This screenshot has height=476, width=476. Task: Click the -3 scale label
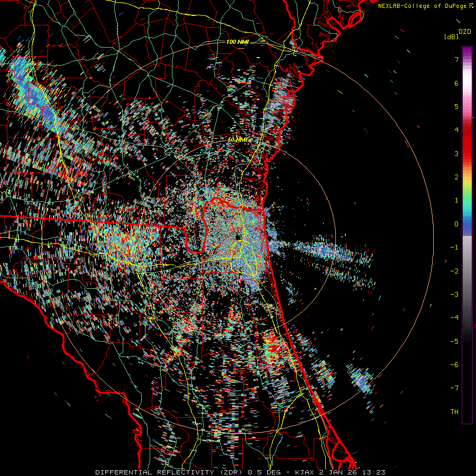[454, 295]
